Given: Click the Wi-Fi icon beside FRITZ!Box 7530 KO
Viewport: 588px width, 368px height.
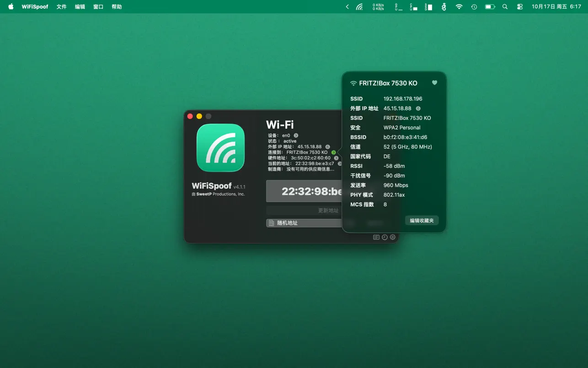Looking at the screenshot, I should [x=353, y=83].
